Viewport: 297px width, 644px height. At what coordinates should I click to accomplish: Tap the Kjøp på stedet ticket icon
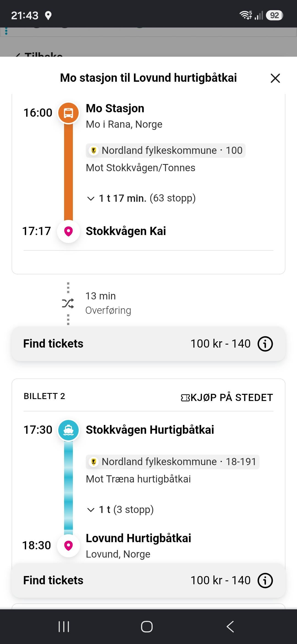[185, 398]
